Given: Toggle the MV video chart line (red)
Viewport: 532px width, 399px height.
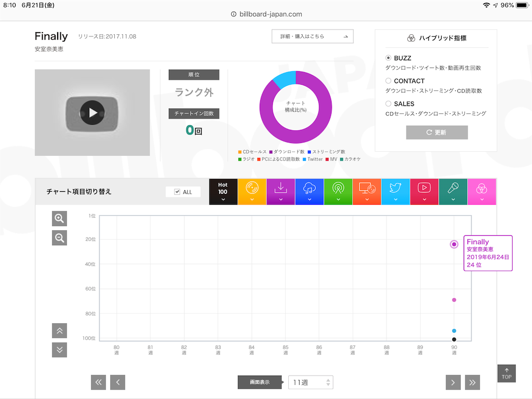Looking at the screenshot, I should point(424,192).
